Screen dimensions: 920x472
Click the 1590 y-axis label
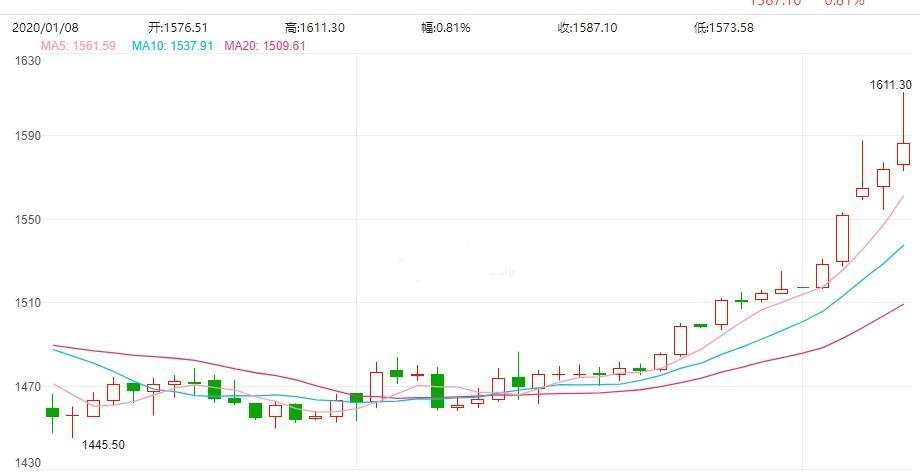(28, 136)
